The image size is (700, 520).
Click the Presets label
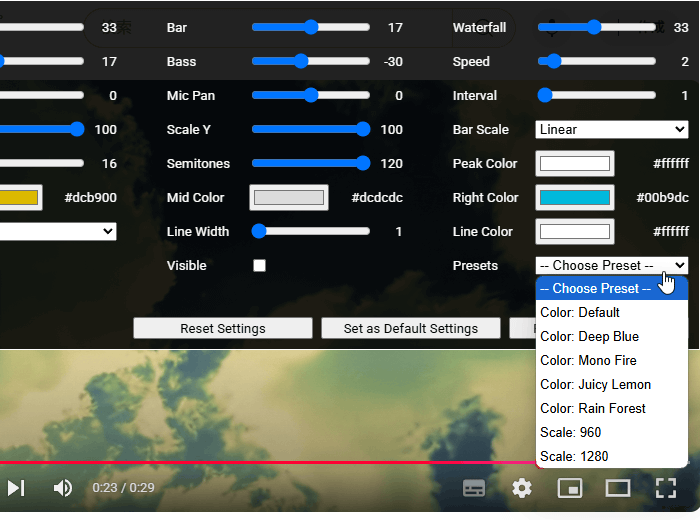(475, 266)
